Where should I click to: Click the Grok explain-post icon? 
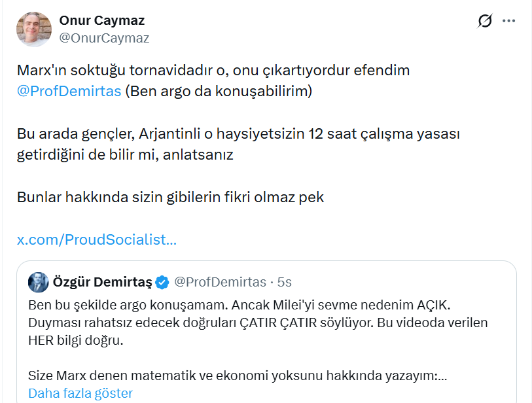click(x=485, y=22)
